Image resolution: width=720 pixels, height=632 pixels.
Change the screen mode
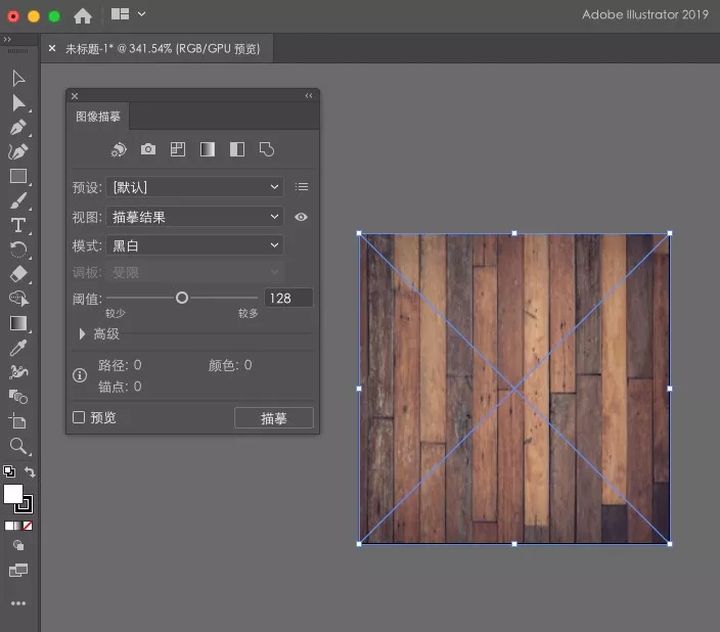(x=18, y=570)
